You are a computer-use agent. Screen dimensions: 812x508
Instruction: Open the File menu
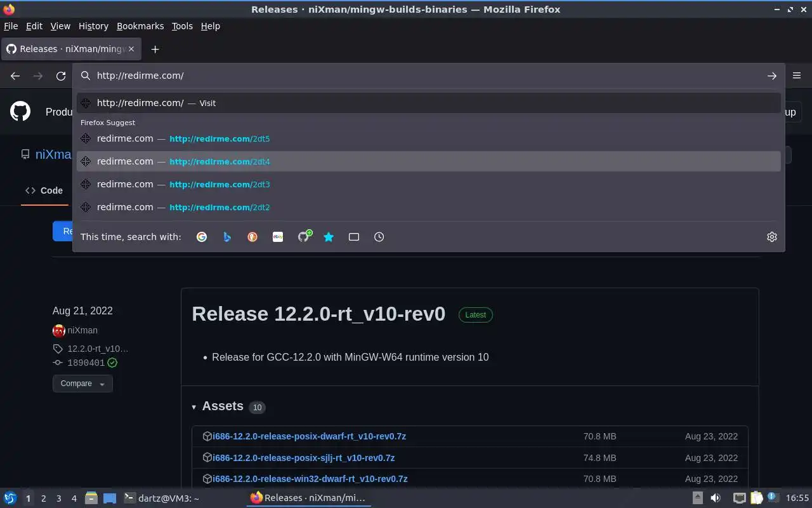(11, 26)
